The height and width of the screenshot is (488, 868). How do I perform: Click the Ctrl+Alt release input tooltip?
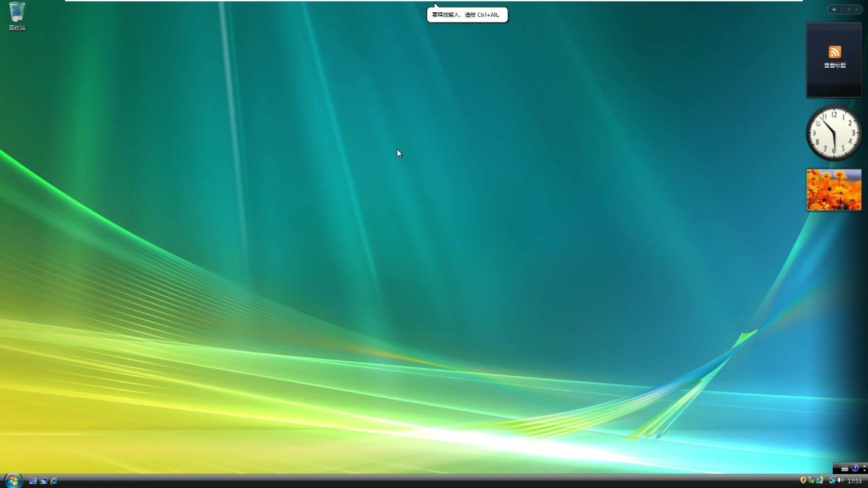click(467, 14)
